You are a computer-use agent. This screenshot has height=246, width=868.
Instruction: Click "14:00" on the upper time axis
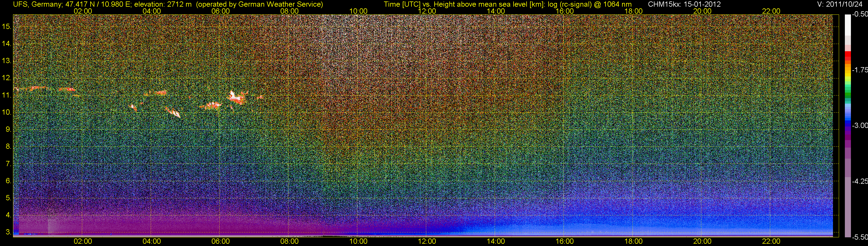tap(496, 11)
